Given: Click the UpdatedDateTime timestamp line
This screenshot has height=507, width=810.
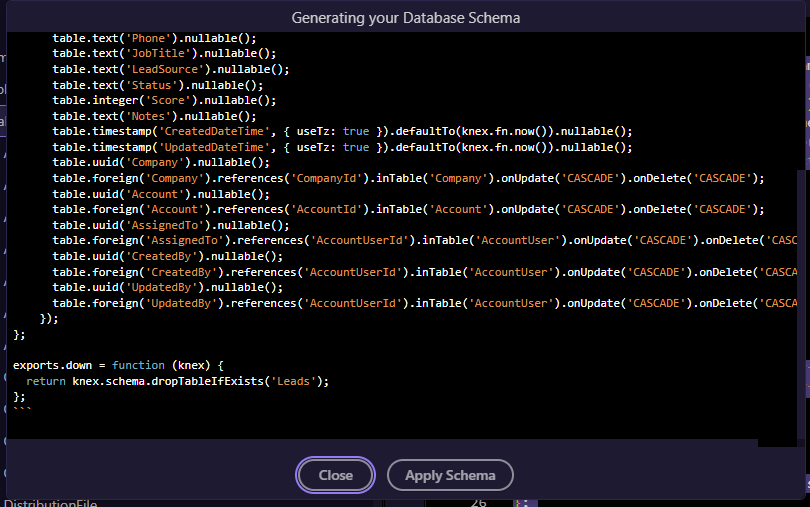Looking at the screenshot, I should click(x=342, y=147).
